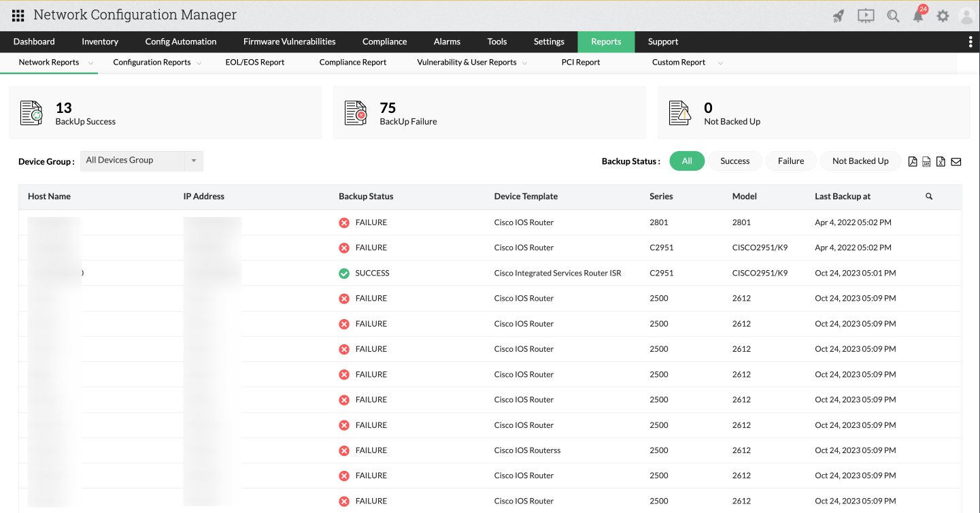
Task: Click the 0 Not Backed Up card
Action: tap(814, 113)
